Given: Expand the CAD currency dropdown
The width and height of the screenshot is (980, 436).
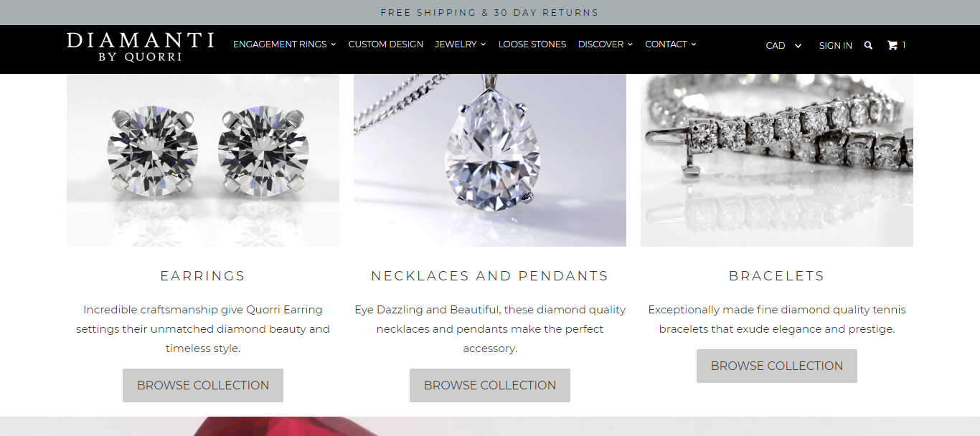Looking at the screenshot, I should click(x=783, y=45).
